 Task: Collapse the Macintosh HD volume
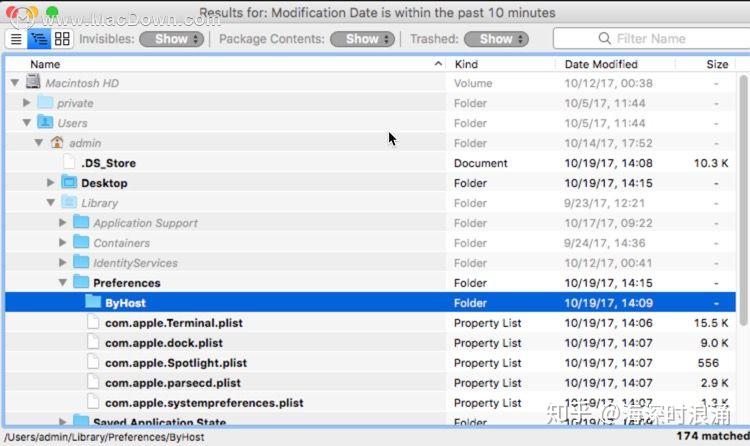pos(15,83)
